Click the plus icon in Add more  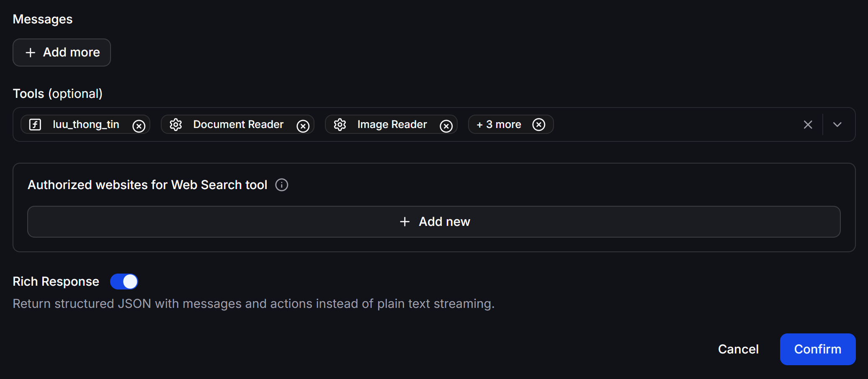pyautogui.click(x=30, y=53)
